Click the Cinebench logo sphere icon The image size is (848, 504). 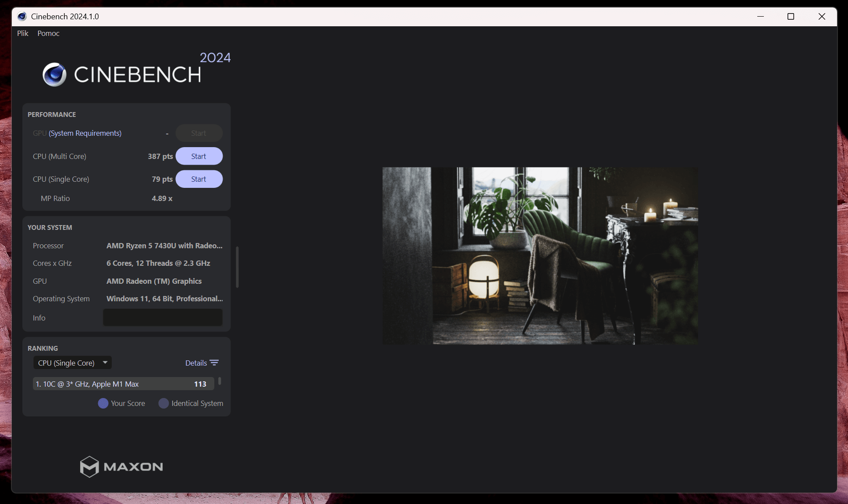[x=54, y=74]
